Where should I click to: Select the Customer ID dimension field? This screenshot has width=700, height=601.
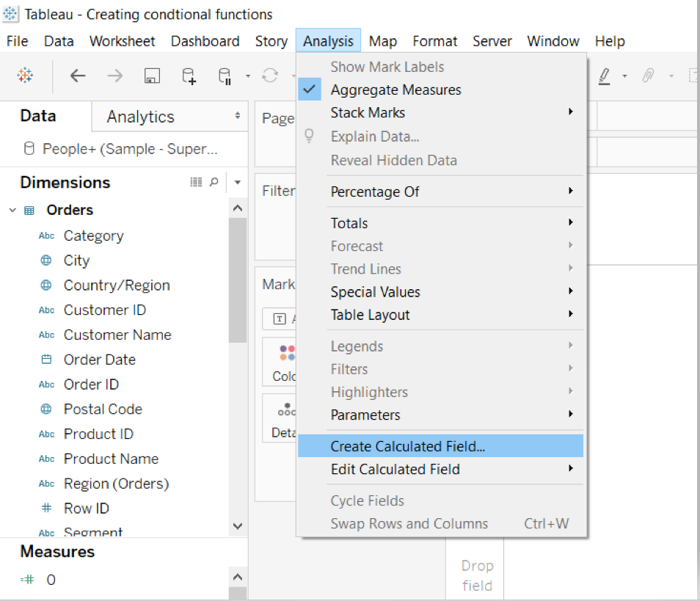[105, 310]
